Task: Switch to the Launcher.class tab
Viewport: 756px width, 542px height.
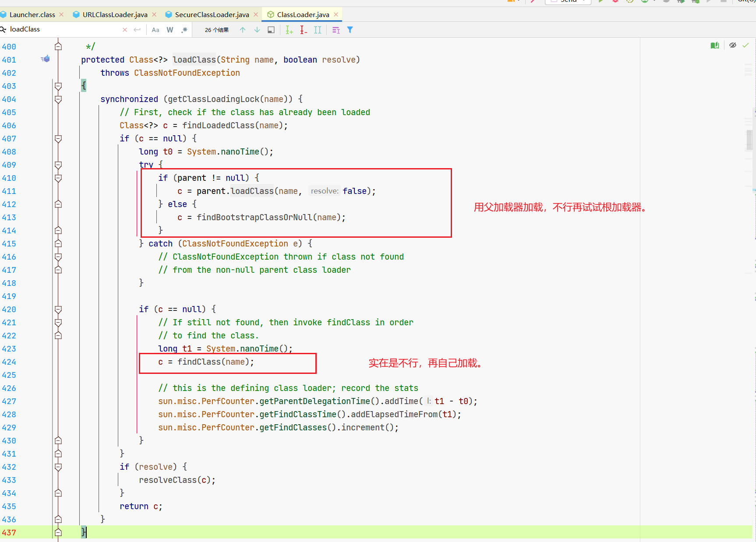Action: pos(32,14)
